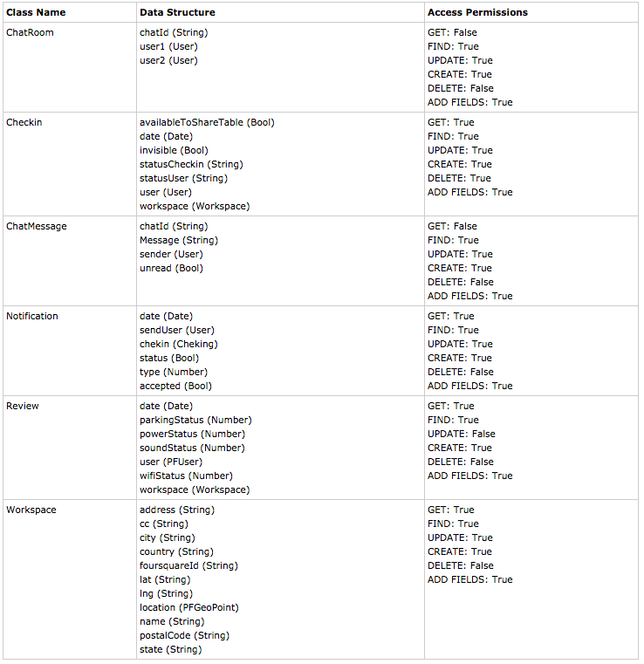This screenshot has height=664, width=644.
Task: Click the user2 (User) field in ChatRoom
Action: point(168,60)
